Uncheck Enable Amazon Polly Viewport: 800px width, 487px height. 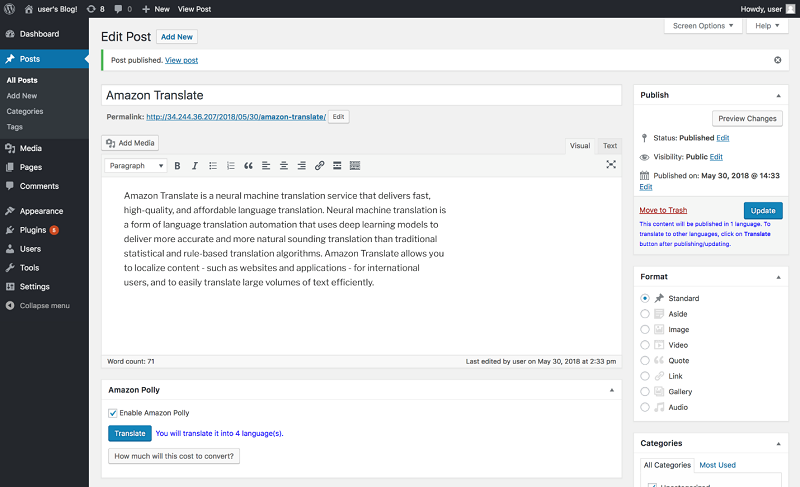click(x=113, y=413)
